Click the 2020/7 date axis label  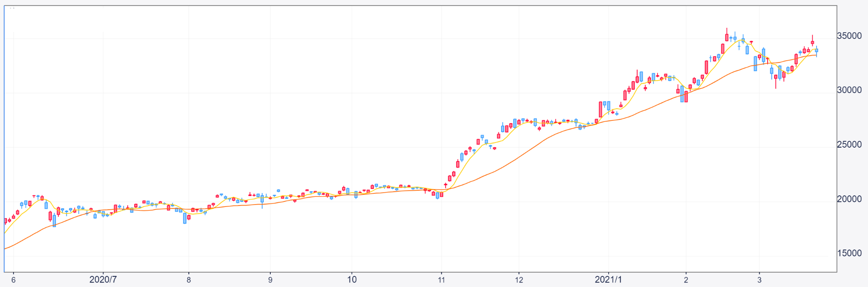click(103, 280)
